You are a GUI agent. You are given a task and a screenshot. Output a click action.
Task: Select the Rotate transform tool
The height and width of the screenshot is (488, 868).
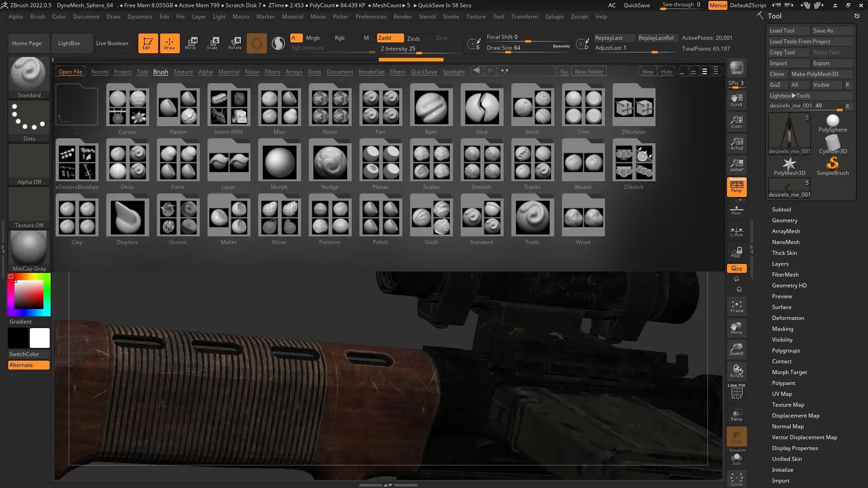pyautogui.click(x=235, y=43)
